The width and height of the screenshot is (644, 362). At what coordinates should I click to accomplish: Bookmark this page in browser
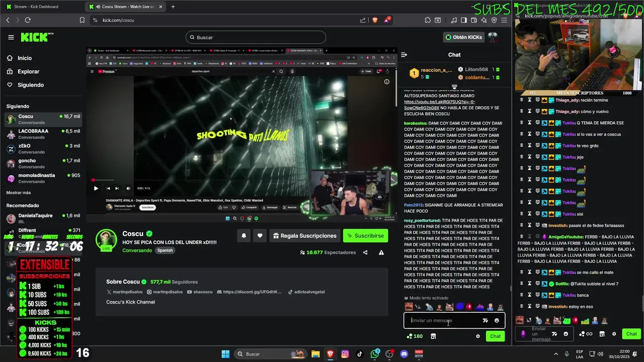82,20
